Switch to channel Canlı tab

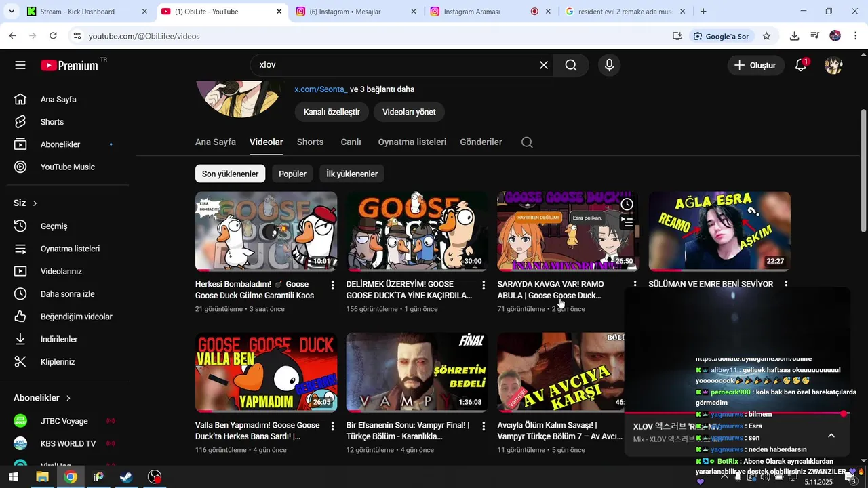point(351,142)
